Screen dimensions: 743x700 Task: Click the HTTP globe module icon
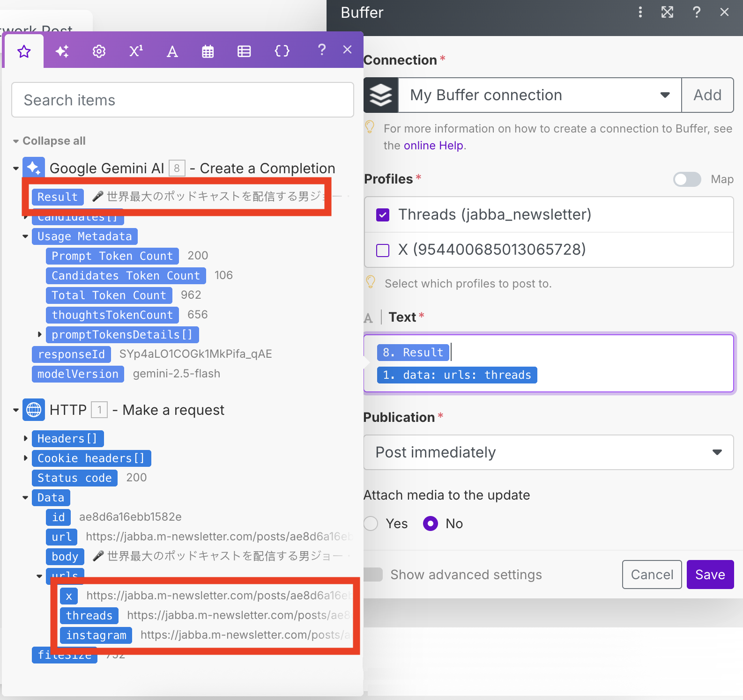(34, 410)
